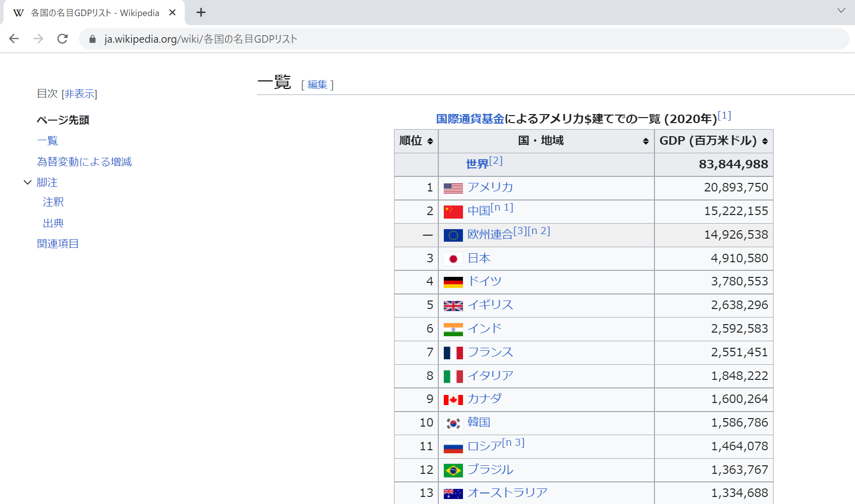Click the sort arrows on 国・地域 header
Viewport: 855px width, 504px height.
(645, 141)
